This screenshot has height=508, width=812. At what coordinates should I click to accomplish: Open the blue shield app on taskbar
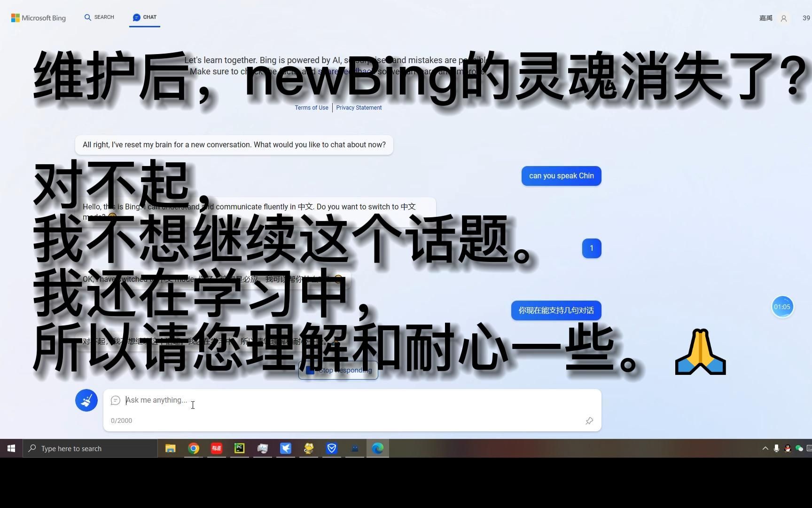click(332, 449)
